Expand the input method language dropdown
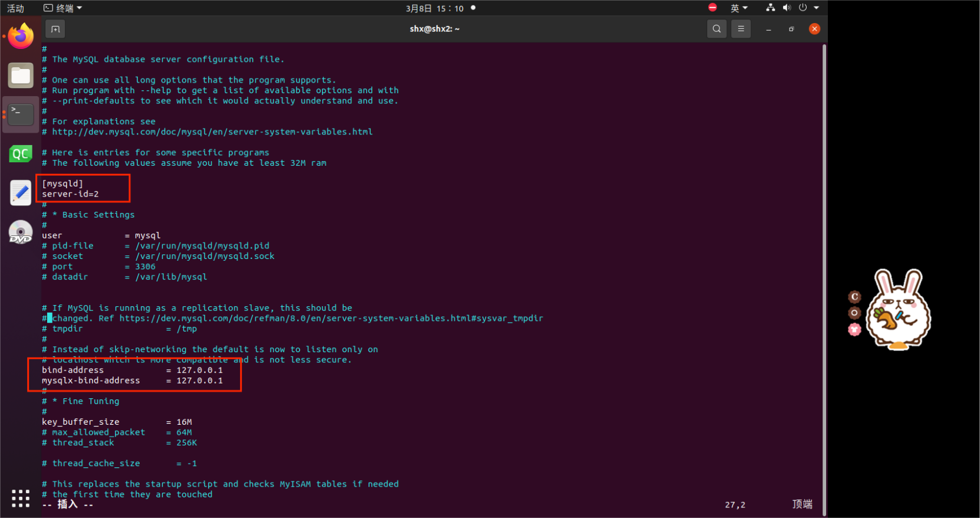Screen dimensions: 980x518 (739, 8)
